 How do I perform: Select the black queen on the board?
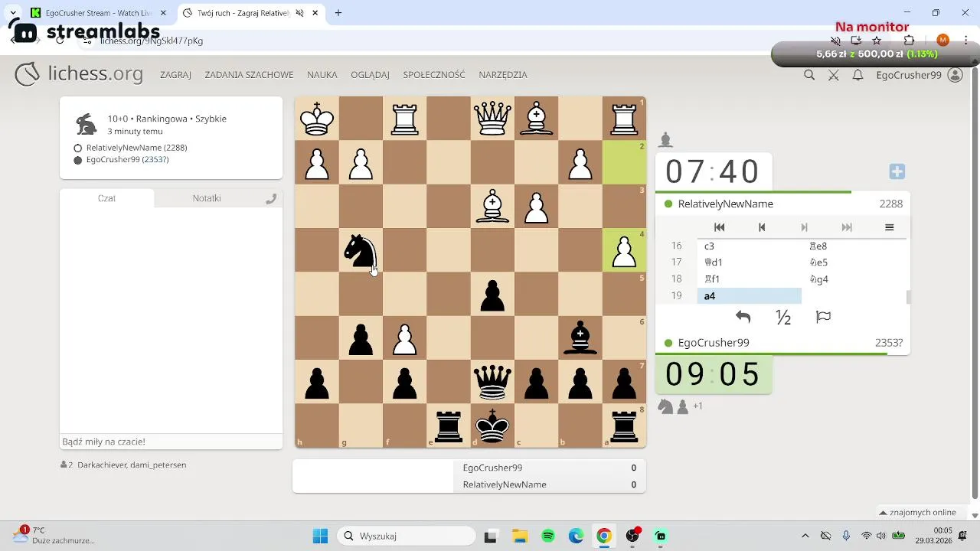pos(493,383)
